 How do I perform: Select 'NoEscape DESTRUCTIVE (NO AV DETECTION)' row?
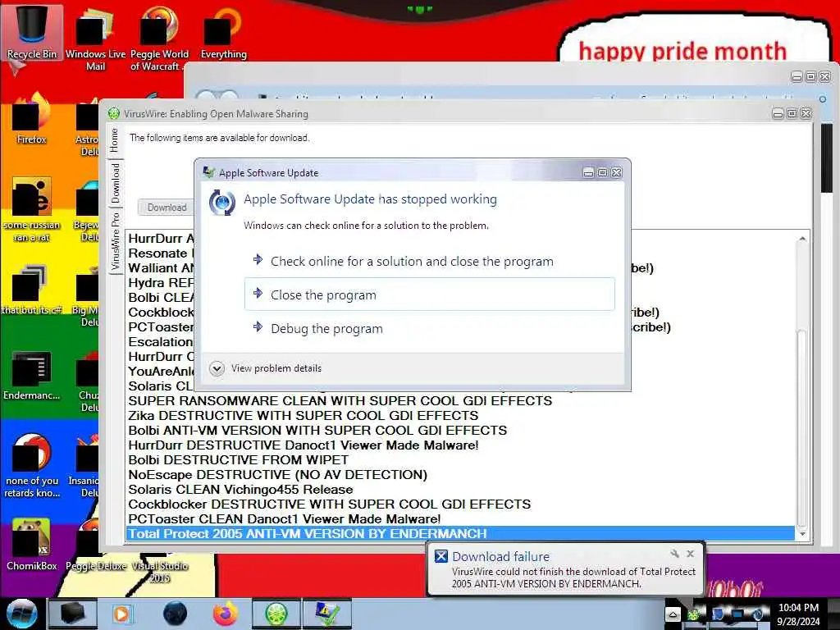459,475
